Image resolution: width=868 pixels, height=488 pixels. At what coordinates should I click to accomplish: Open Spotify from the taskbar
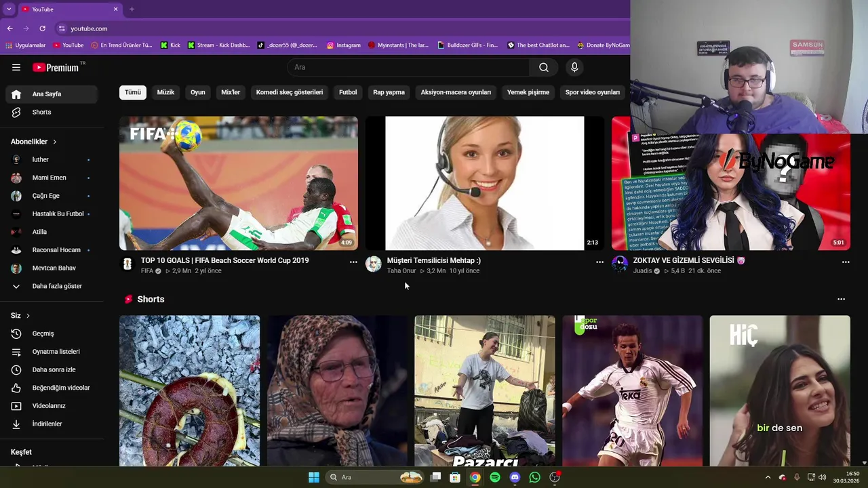(x=495, y=477)
